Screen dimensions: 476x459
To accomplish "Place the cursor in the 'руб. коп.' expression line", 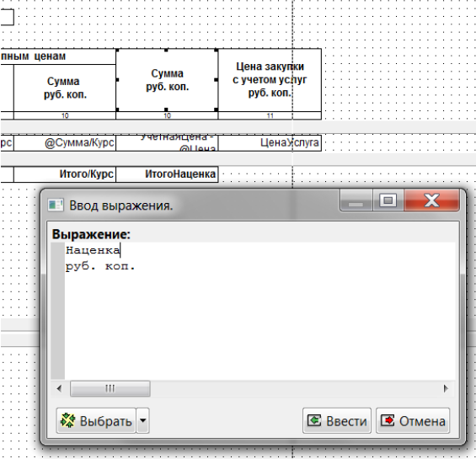I will pos(100,266).
